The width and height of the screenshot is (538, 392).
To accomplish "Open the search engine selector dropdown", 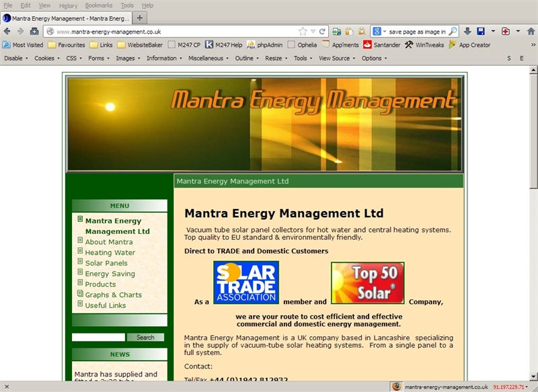I will tap(379, 32).
